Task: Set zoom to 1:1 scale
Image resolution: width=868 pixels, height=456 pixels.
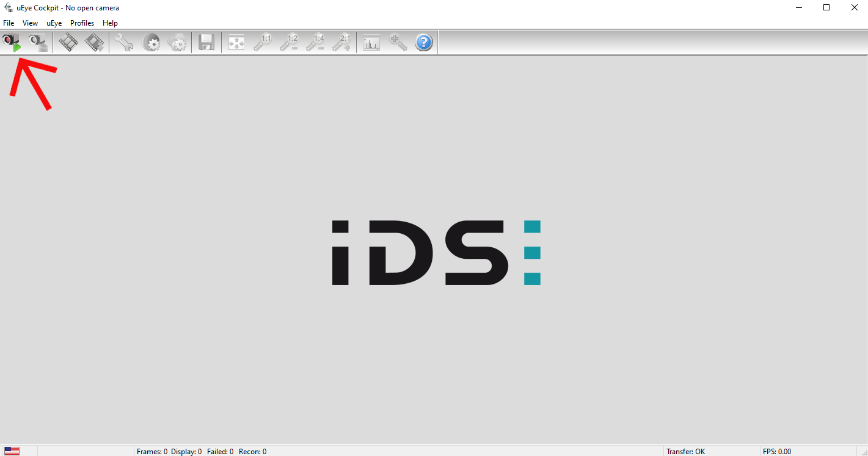Action: [x=263, y=42]
